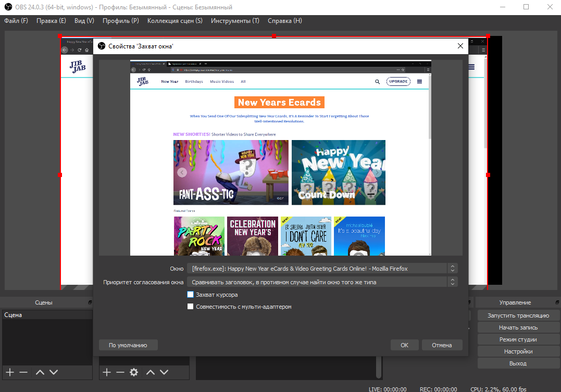The width and height of the screenshot is (561, 392).
Task: Click Начать запись button
Action: tap(518, 327)
